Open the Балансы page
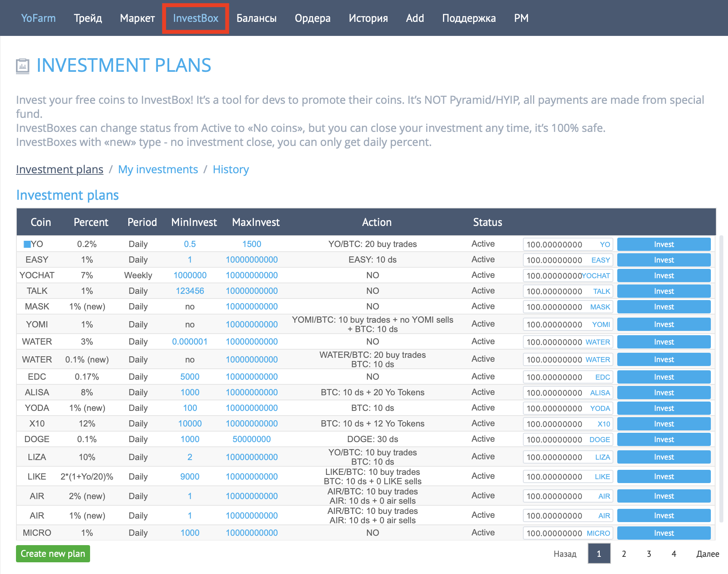The image size is (728, 574). pyautogui.click(x=257, y=18)
